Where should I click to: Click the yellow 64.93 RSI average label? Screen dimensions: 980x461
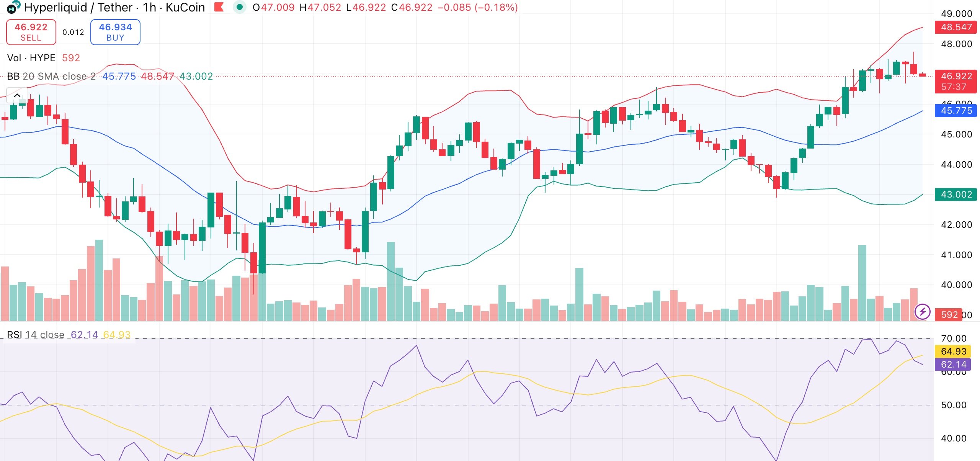tap(954, 351)
